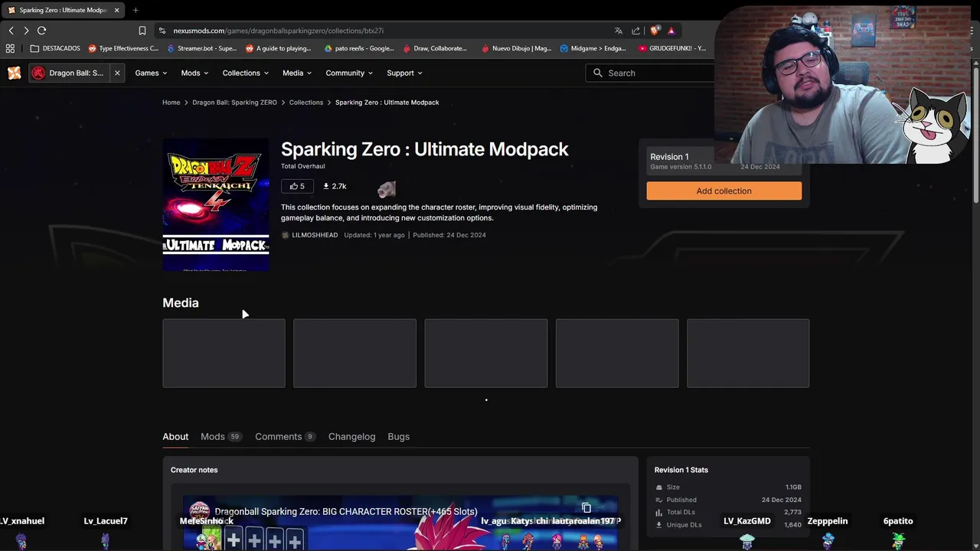
Task: Open the DESTACADOS bookmarks folder
Action: click(x=55, y=48)
